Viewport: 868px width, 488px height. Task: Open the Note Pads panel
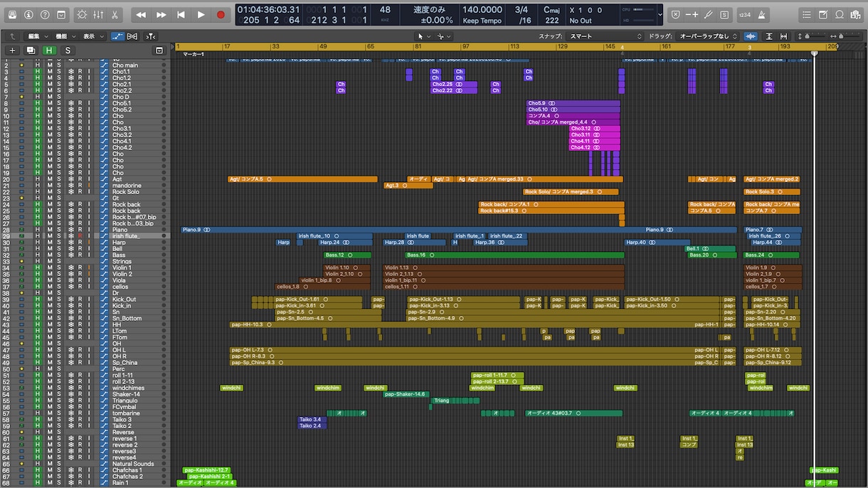(823, 14)
